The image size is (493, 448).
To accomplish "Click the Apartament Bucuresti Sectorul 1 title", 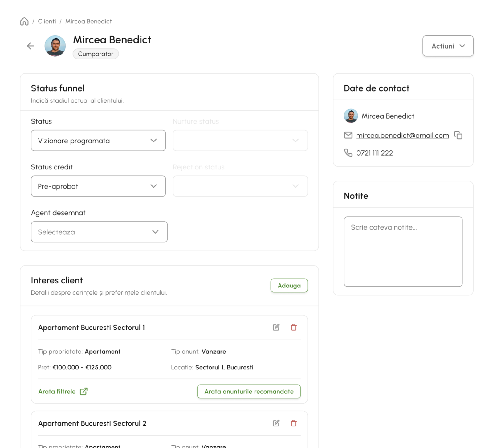I will click(92, 327).
